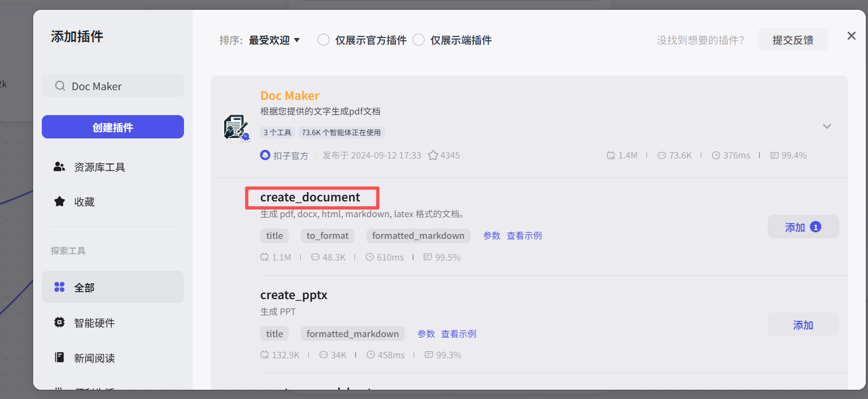Click the 扣子官方 publisher badge icon
Image resolution: width=868 pixels, height=399 pixels.
click(265, 155)
